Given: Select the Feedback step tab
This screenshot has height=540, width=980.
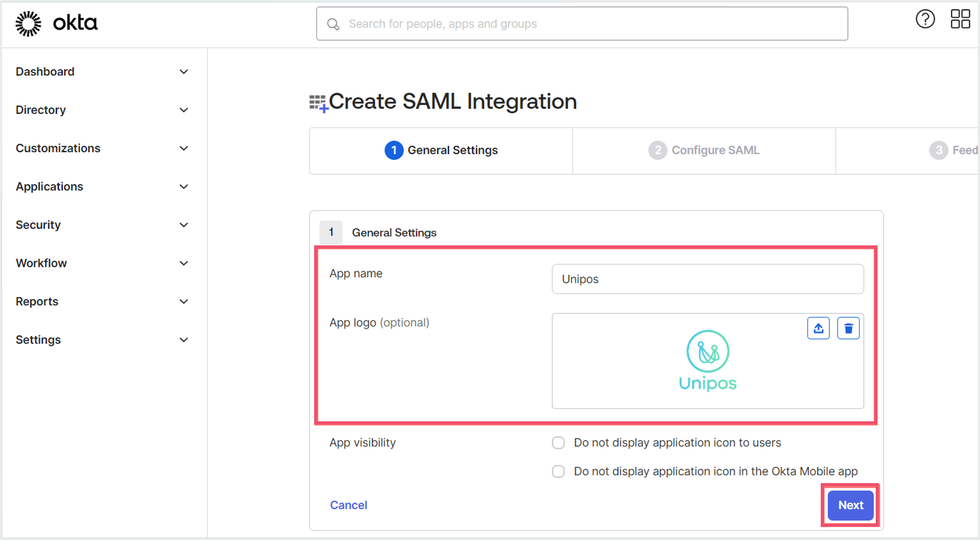Looking at the screenshot, I should [907, 151].
